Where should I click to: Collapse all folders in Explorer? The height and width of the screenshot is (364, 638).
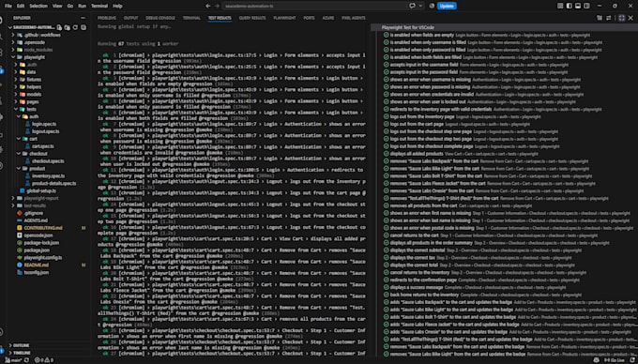84,27
